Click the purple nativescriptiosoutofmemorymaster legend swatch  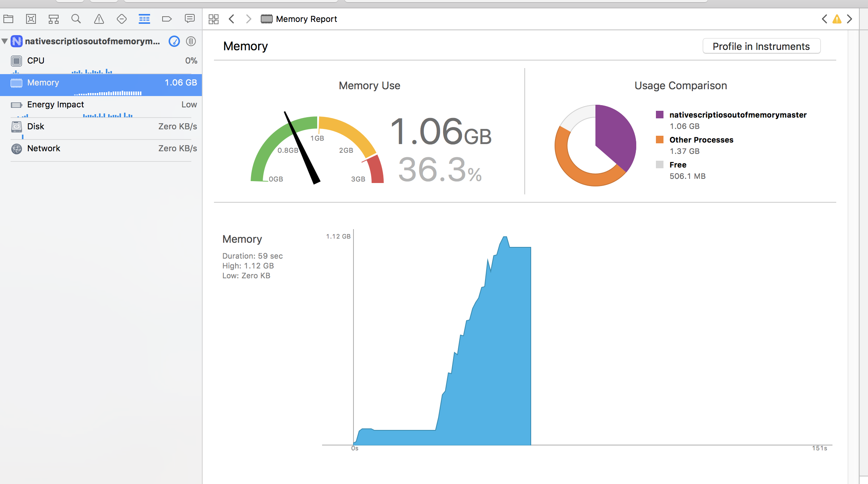click(x=660, y=115)
